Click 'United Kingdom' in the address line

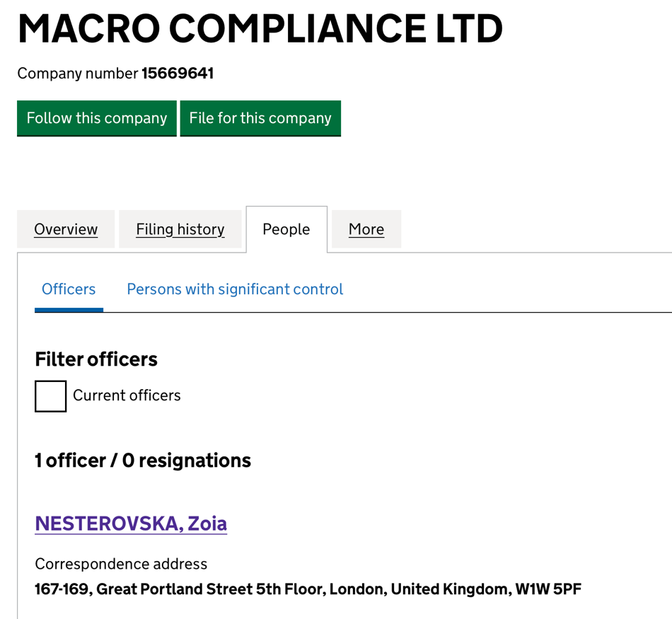pos(448,589)
